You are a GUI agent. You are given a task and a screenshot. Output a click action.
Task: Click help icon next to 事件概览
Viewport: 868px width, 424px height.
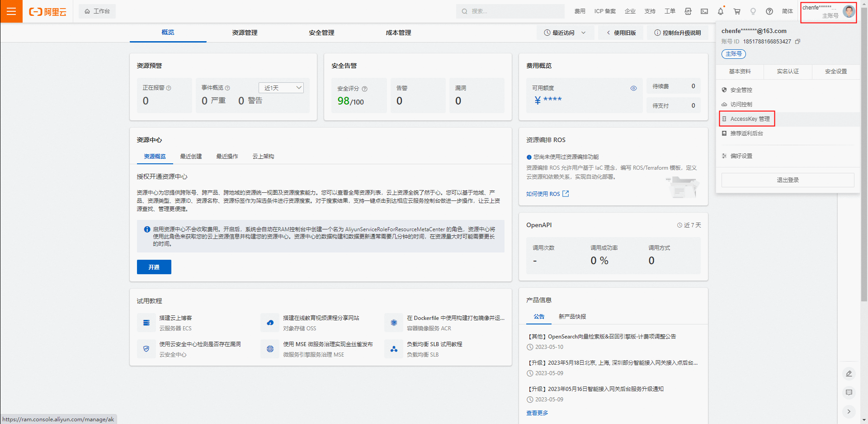coord(227,88)
